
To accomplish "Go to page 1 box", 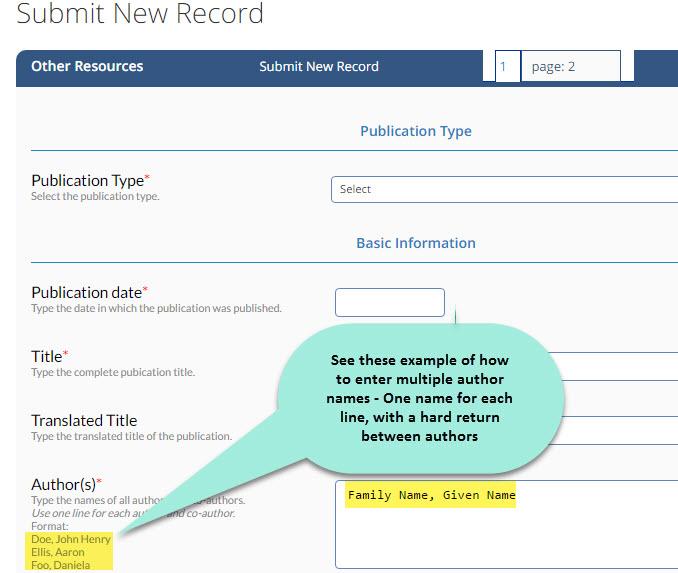I will point(507,67).
